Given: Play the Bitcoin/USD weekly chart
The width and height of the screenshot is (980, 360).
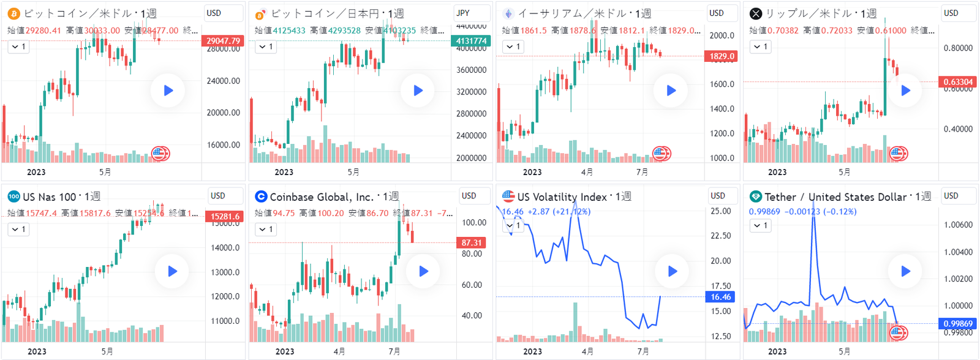Looking at the screenshot, I should click(168, 91).
